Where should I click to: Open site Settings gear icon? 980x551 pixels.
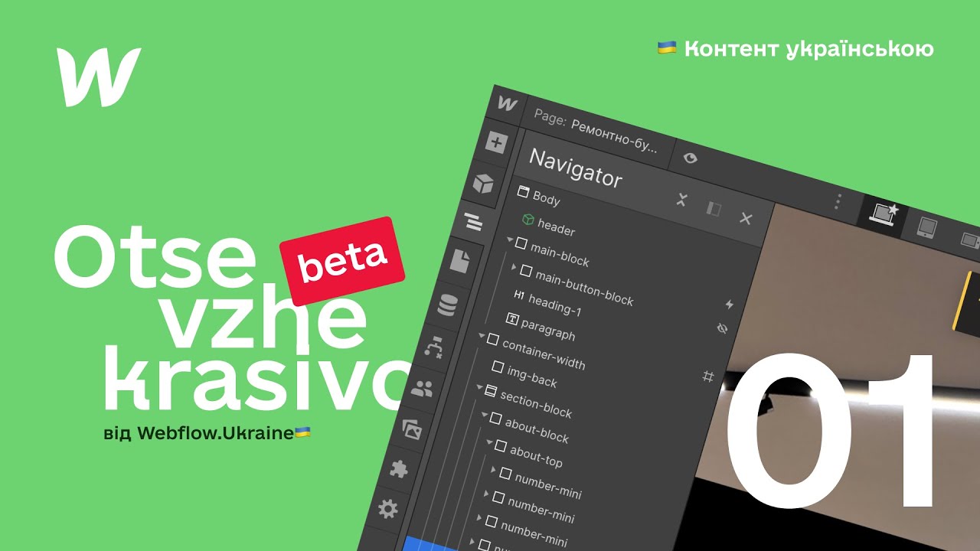(x=388, y=508)
